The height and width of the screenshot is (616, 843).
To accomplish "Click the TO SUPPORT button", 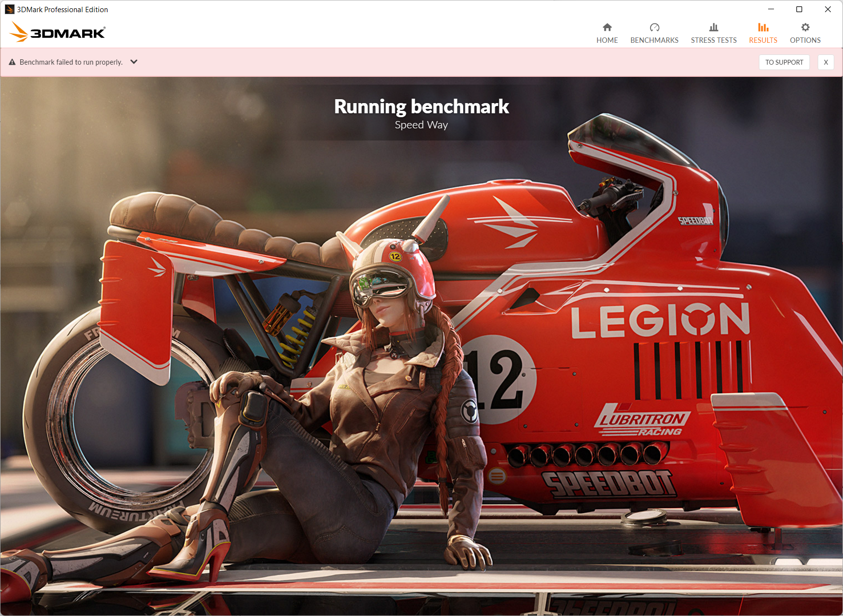I will [784, 62].
